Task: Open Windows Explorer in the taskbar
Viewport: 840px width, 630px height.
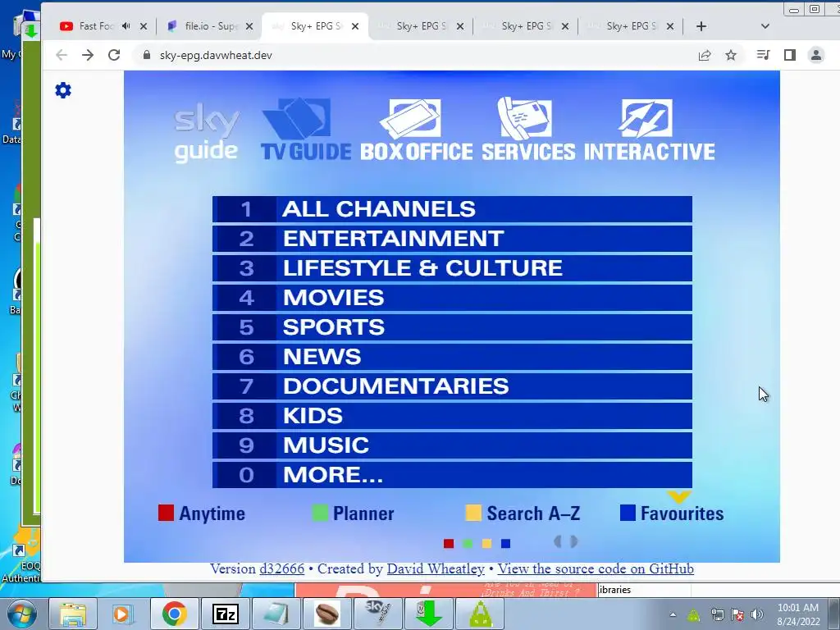Action: point(73,614)
